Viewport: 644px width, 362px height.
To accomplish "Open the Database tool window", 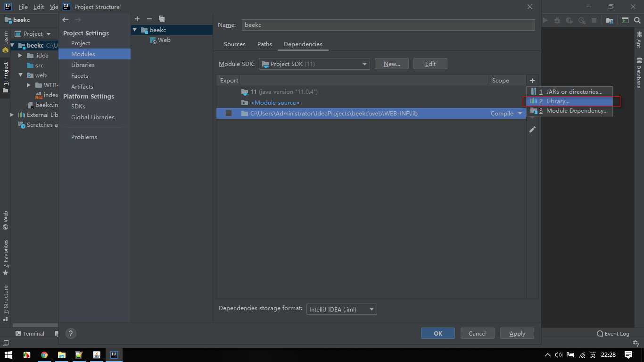I will tap(639, 73).
